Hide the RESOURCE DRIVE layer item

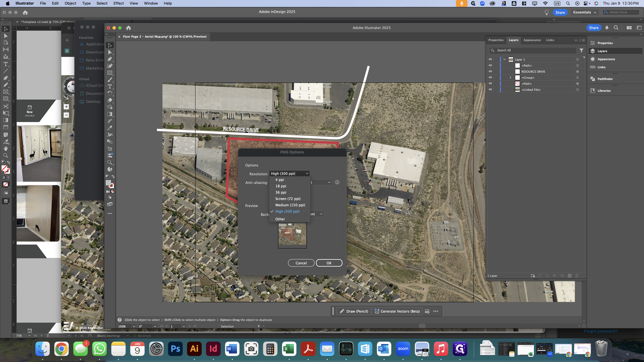pos(490,71)
